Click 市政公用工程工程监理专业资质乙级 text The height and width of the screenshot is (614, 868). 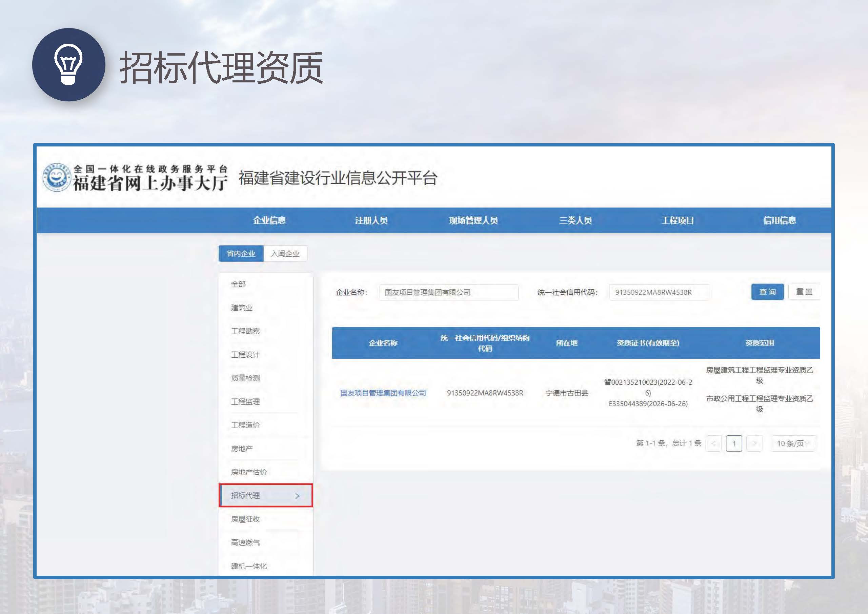(x=760, y=403)
